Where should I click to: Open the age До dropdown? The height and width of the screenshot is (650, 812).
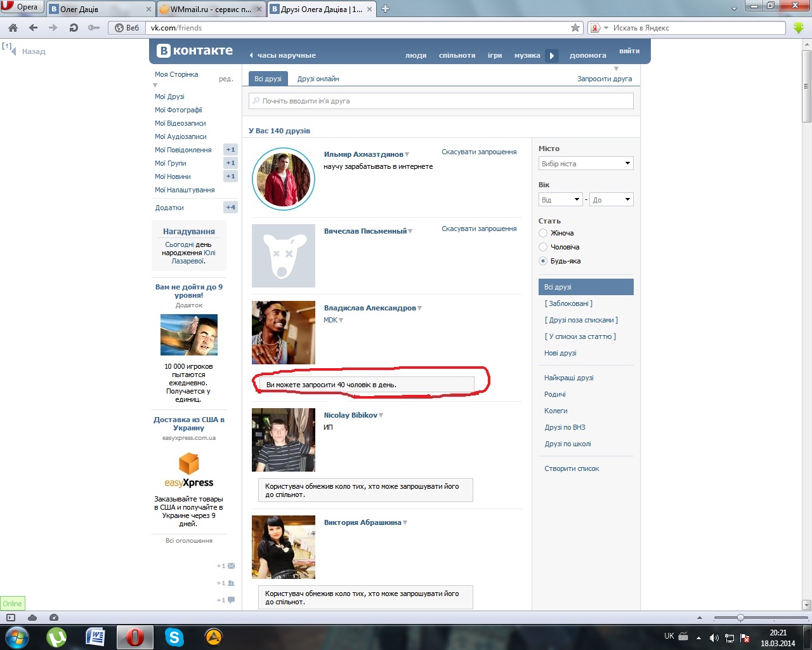click(612, 200)
